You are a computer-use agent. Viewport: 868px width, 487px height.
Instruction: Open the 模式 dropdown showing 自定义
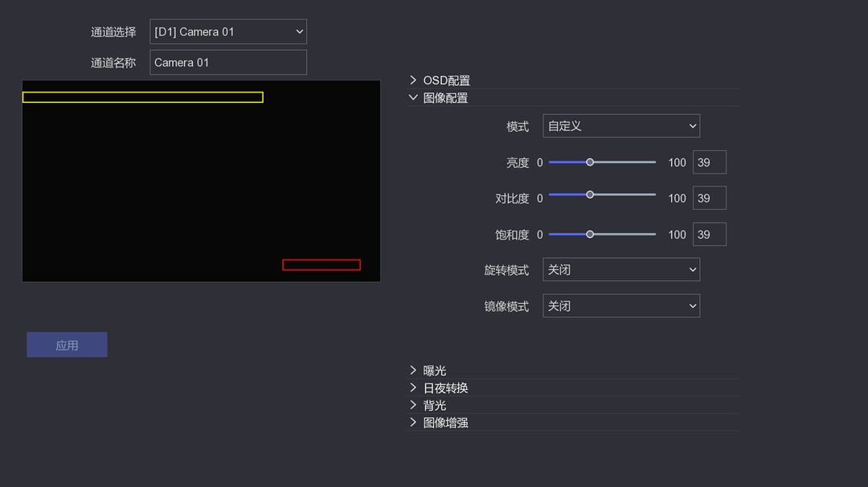click(621, 126)
